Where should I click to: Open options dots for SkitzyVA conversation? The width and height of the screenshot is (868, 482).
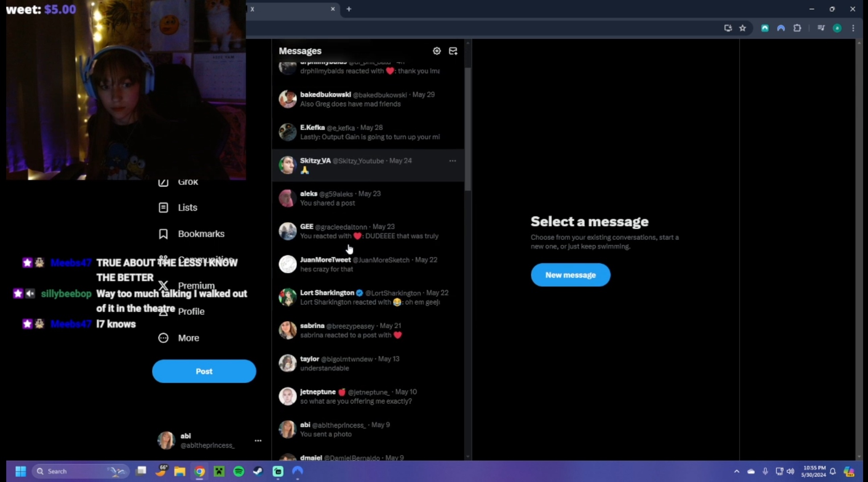coord(453,161)
